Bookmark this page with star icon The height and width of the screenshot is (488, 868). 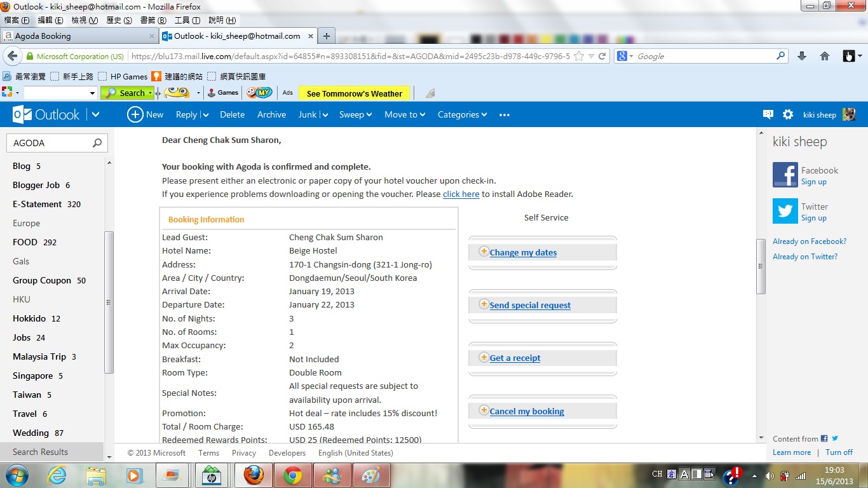(579, 56)
